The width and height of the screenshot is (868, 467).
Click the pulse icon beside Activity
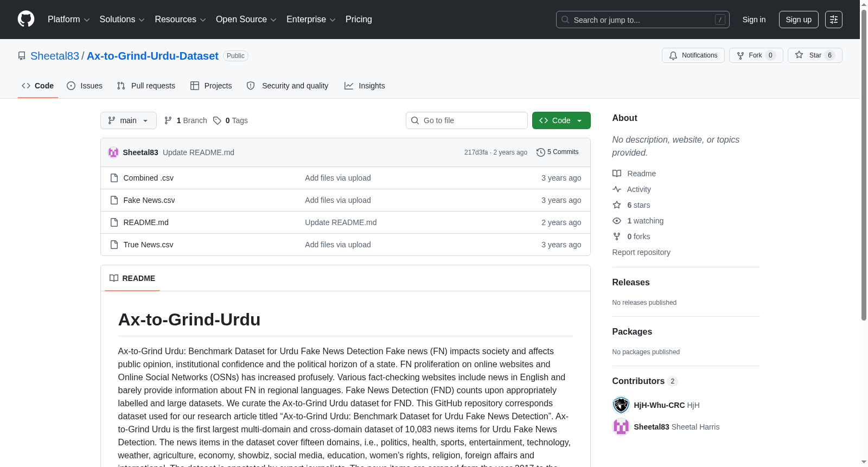click(617, 189)
